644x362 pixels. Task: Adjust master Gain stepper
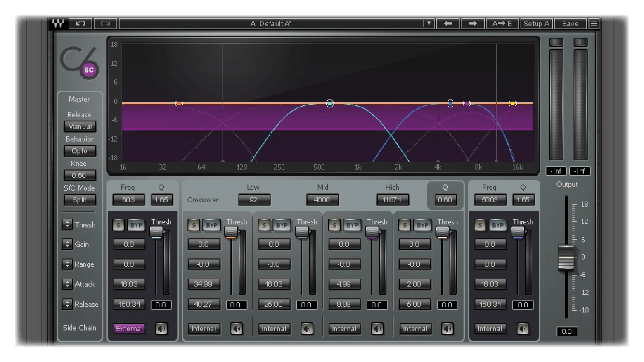point(67,244)
